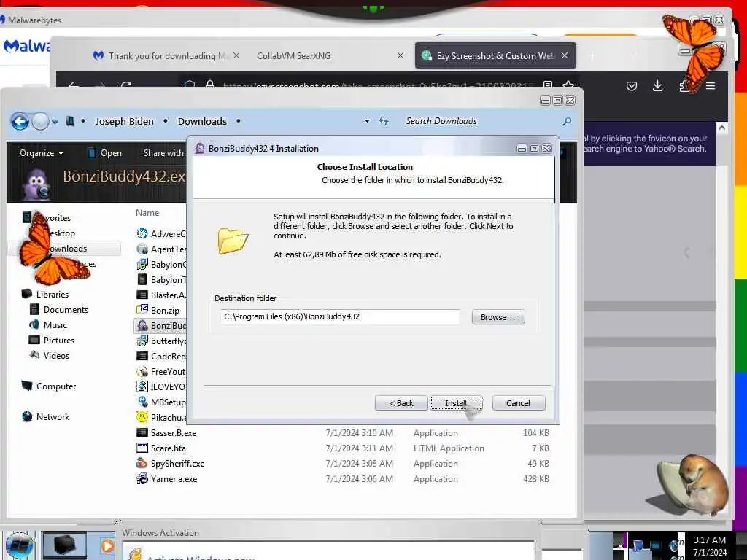Click Explorer's forward navigation arrow

point(41,122)
